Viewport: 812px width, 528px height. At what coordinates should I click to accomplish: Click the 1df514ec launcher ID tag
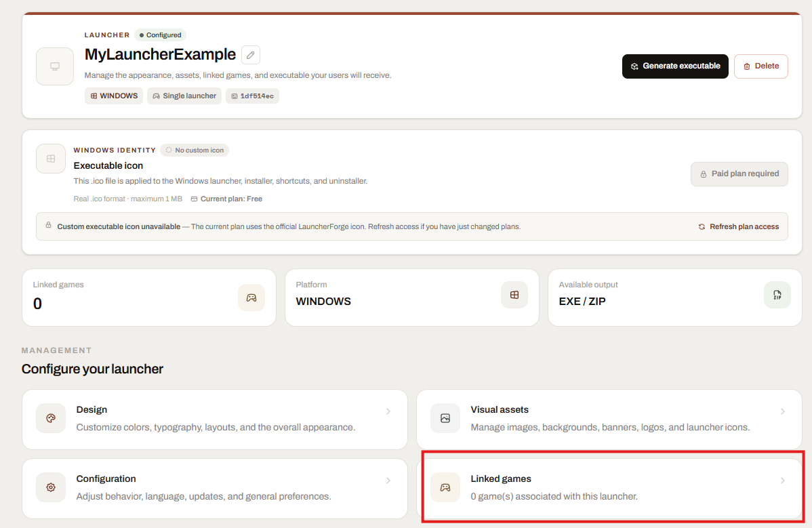coord(252,96)
